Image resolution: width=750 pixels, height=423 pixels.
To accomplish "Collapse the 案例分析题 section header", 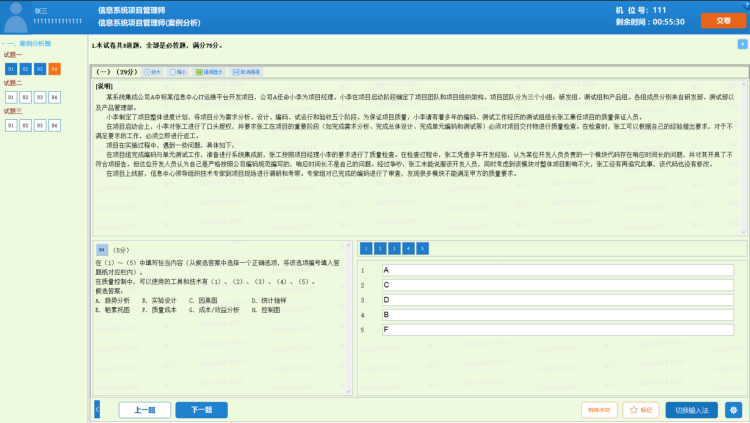I will click(6, 44).
